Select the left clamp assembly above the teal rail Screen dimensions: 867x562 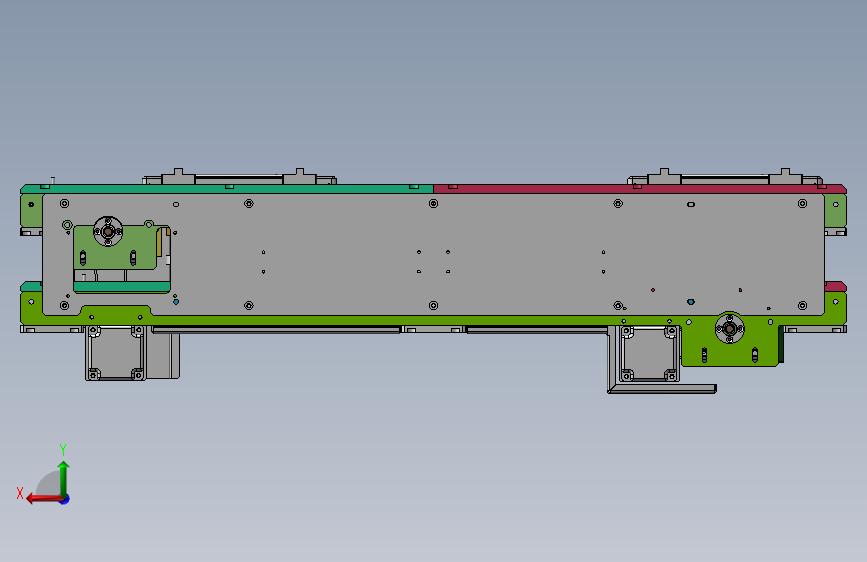coord(239,177)
